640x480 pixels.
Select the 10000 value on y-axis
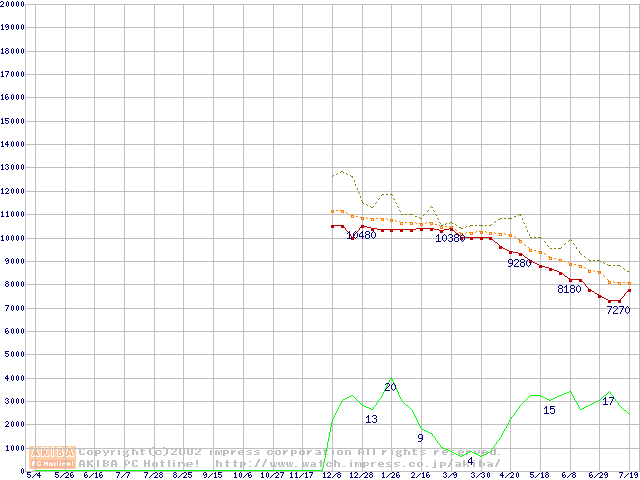point(13,238)
